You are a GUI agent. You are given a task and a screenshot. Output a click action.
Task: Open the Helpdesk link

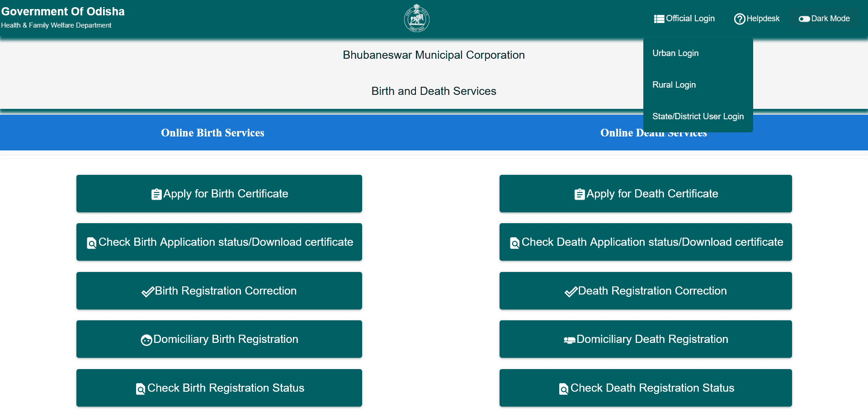tap(763, 19)
